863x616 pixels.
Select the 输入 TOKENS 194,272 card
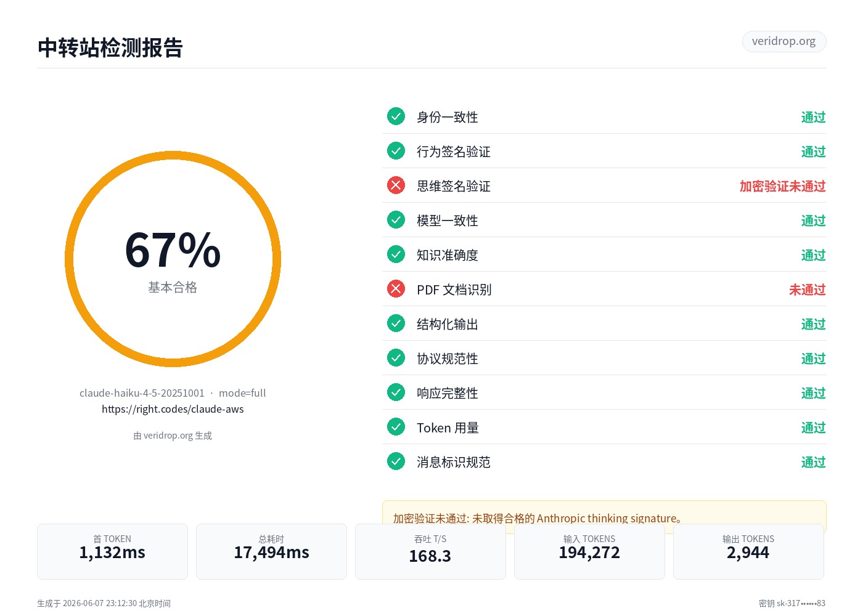click(589, 551)
